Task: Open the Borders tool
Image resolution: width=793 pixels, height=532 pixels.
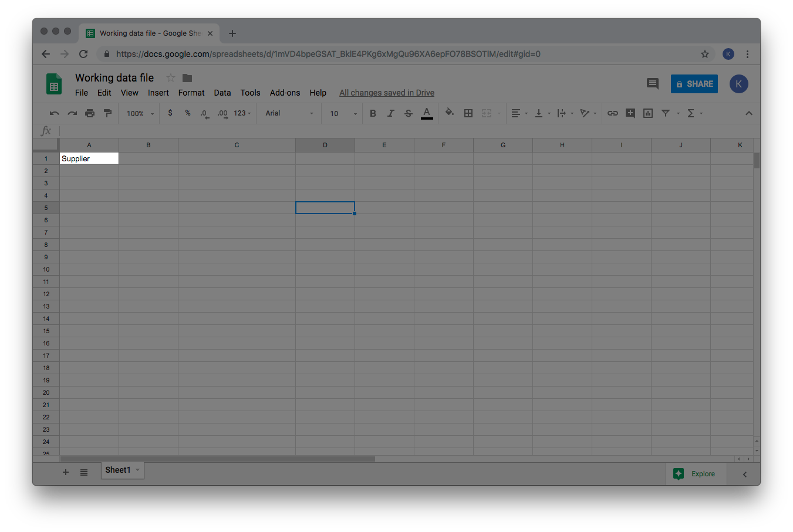Action: click(x=468, y=113)
